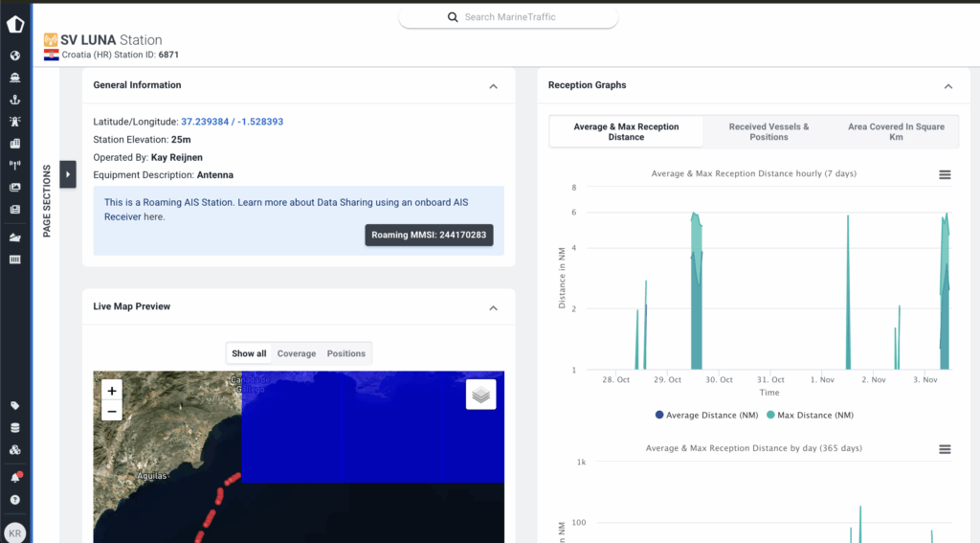Click the notifications bell icon
The width and height of the screenshot is (980, 543).
pyautogui.click(x=15, y=477)
